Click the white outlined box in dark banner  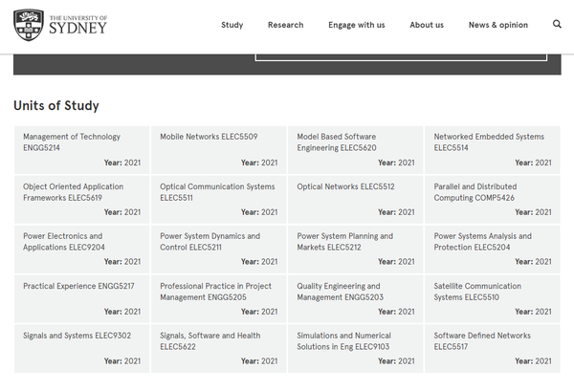pyautogui.click(x=401, y=57)
